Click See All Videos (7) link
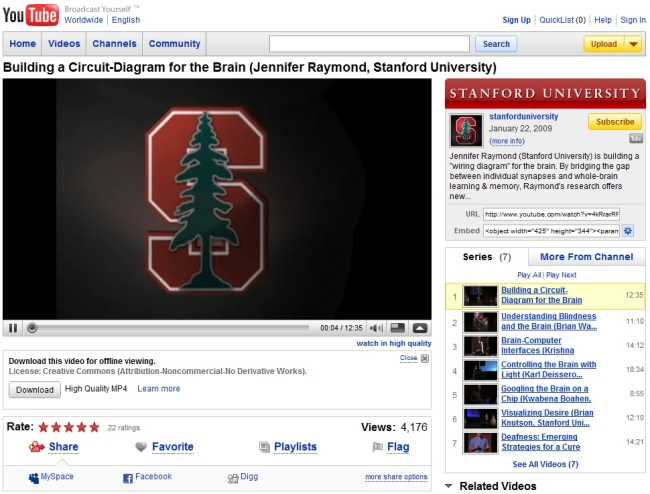The width and height of the screenshot is (650, 494). (545, 464)
